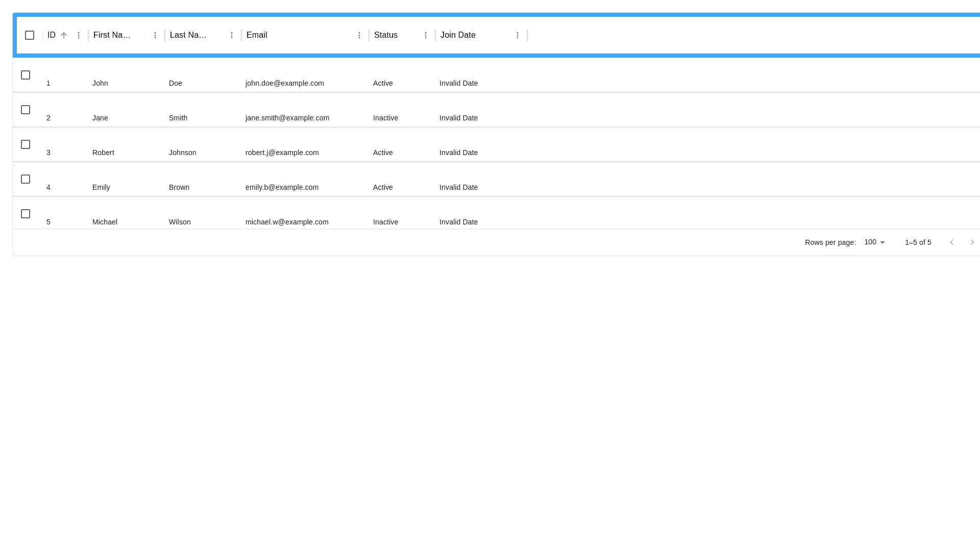Viewport: 980px width, 551px height.
Task: Open the ID column menu icon
Action: (x=79, y=35)
